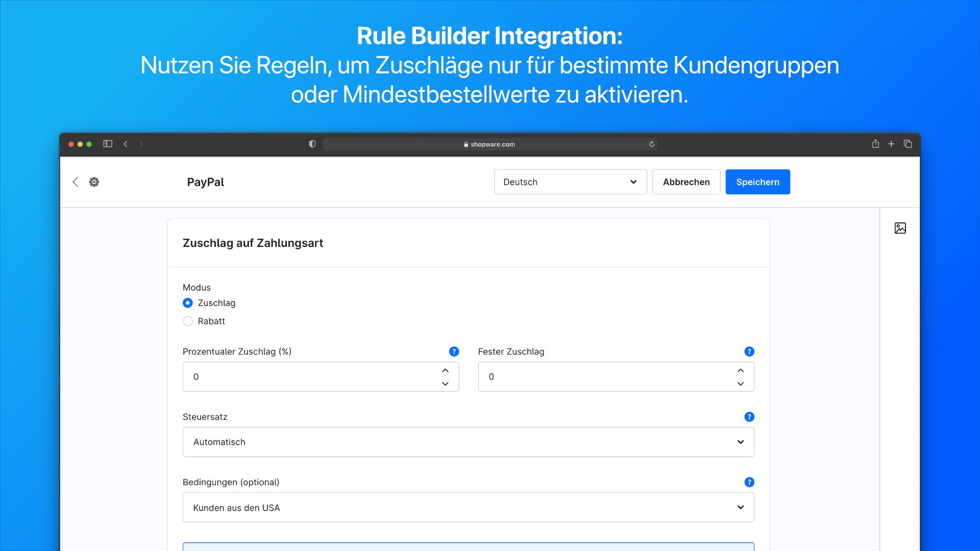The image size is (980, 551).
Task: Click the privacy shield icon in browser
Action: [x=312, y=144]
